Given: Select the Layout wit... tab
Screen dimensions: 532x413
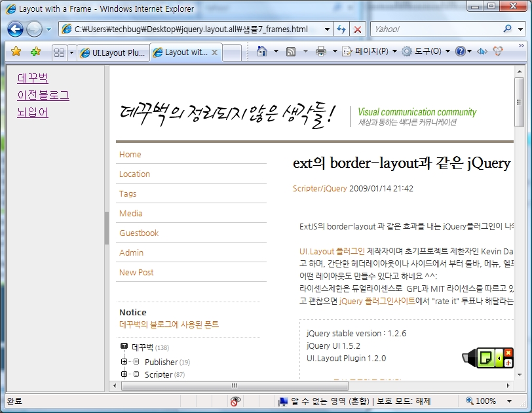Looking at the screenshot, I should 181,52.
